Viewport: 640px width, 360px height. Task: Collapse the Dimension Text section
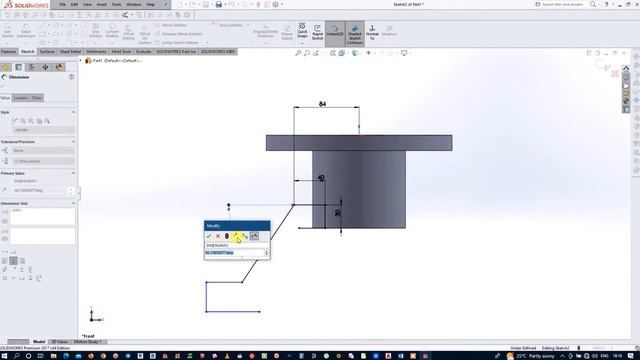73,203
